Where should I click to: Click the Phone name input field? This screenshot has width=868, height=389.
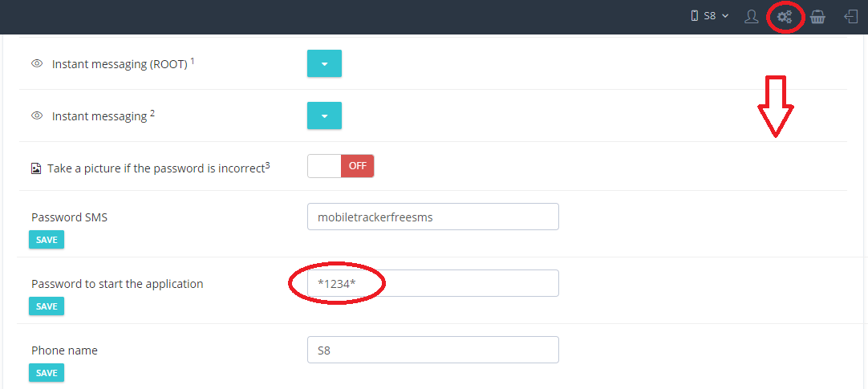(x=433, y=350)
